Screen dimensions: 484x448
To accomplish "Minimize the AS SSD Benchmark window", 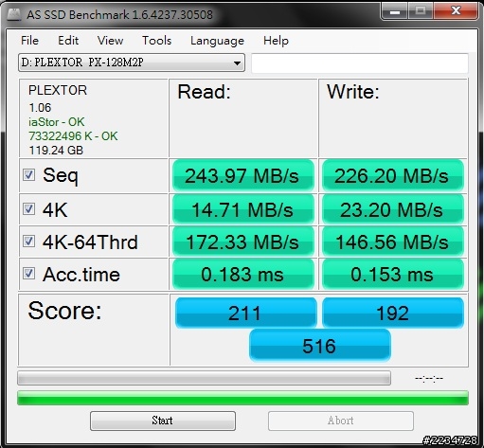I will pos(395,11).
